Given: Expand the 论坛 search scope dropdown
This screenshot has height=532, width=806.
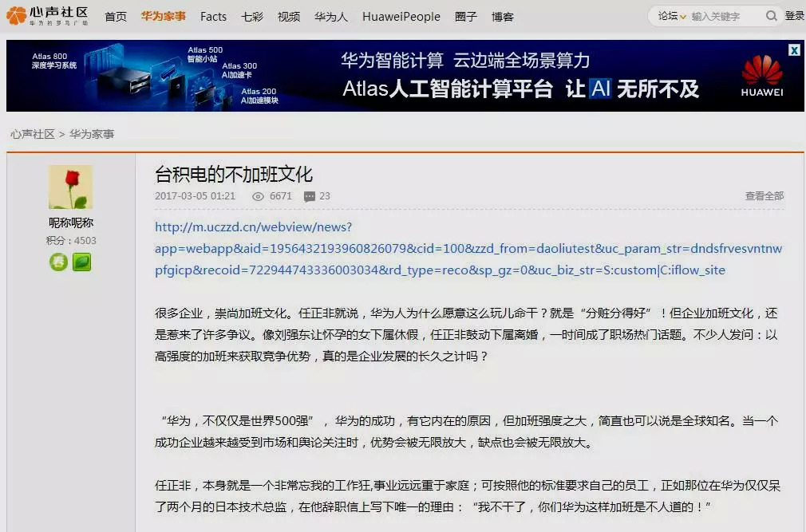Looking at the screenshot, I should (x=672, y=17).
